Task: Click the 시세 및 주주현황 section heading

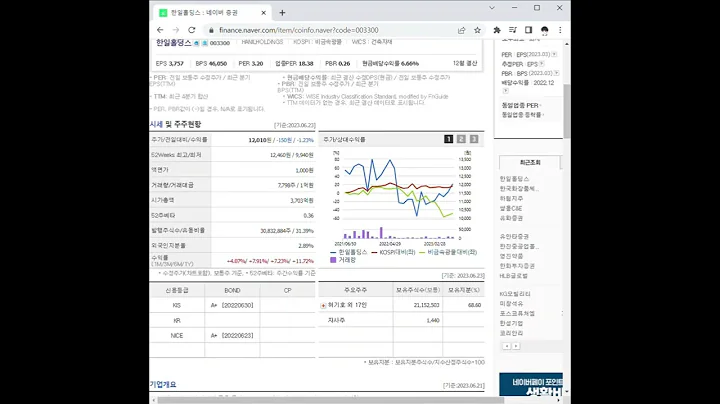Action: [x=175, y=124]
